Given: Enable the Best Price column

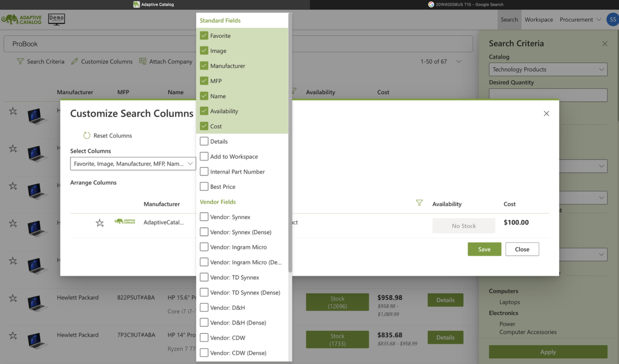Looking at the screenshot, I should click(x=204, y=187).
